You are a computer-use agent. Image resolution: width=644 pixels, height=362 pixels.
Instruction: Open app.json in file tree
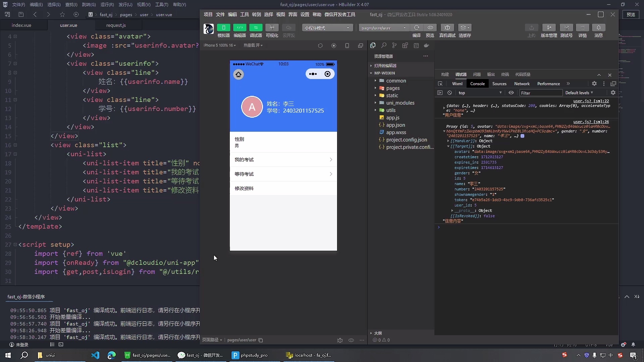(x=395, y=125)
